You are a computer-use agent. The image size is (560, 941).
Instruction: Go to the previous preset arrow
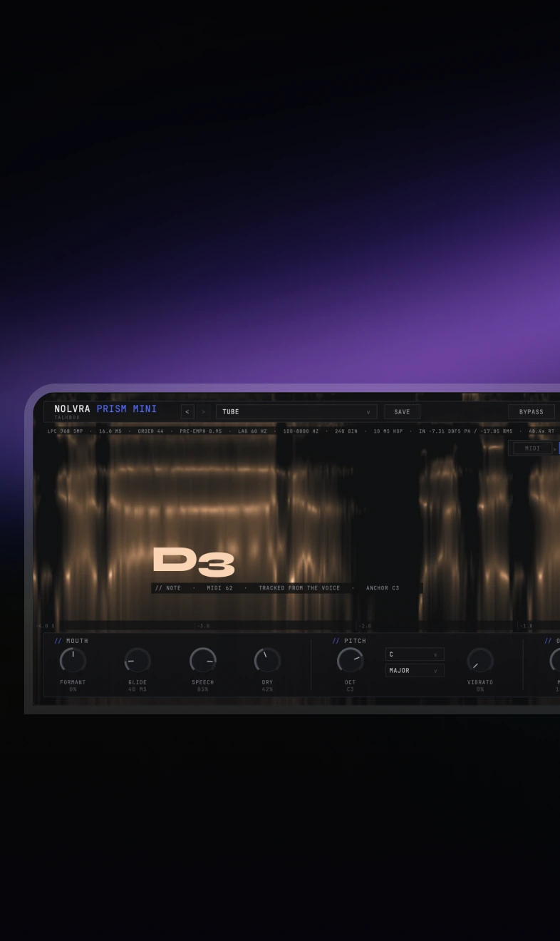point(187,411)
